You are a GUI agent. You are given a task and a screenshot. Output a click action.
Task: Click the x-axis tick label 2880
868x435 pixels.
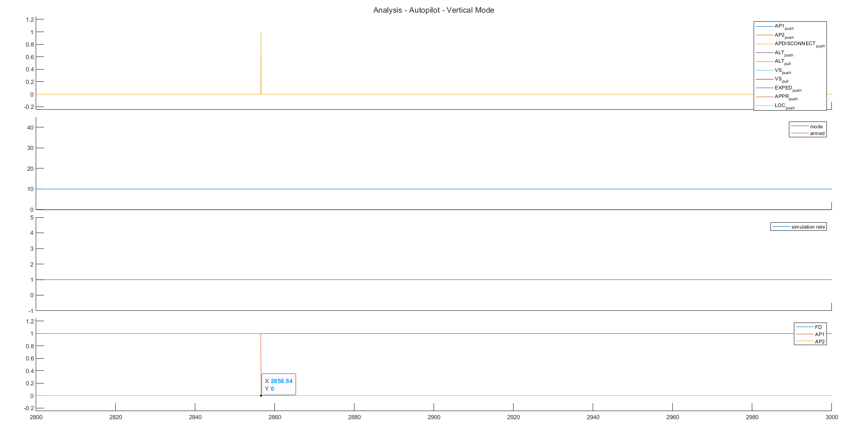pyautogui.click(x=354, y=417)
